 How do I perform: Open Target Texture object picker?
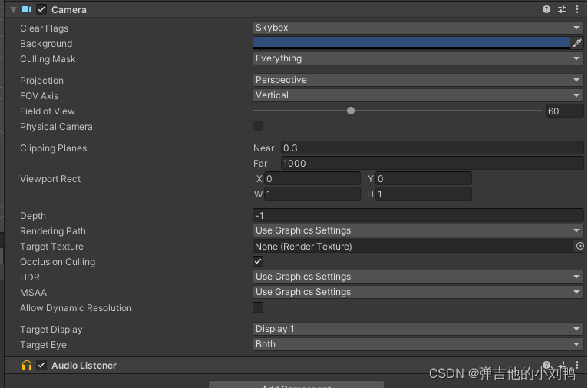pyautogui.click(x=580, y=246)
